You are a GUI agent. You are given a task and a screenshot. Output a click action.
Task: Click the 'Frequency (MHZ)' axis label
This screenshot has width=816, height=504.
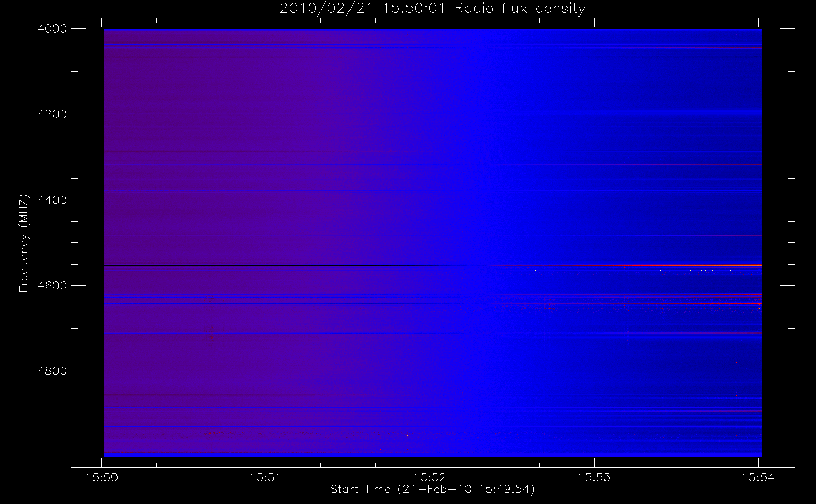(x=24, y=243)
